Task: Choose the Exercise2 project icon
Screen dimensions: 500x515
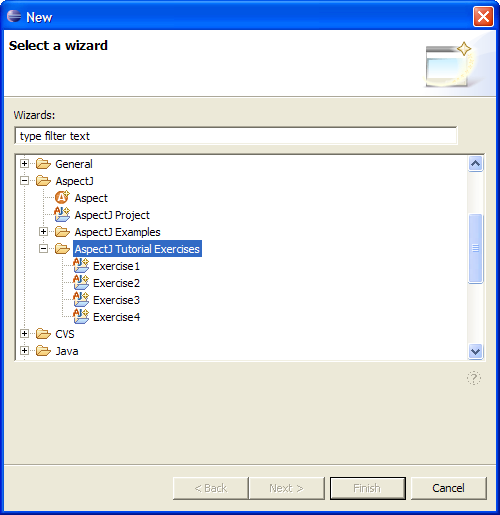Action: click(x=81, y=282)
